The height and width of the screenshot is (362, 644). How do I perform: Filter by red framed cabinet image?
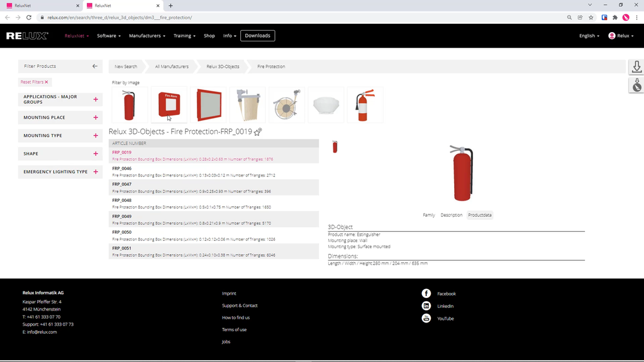pyautogui.click(x=209, y=105)
